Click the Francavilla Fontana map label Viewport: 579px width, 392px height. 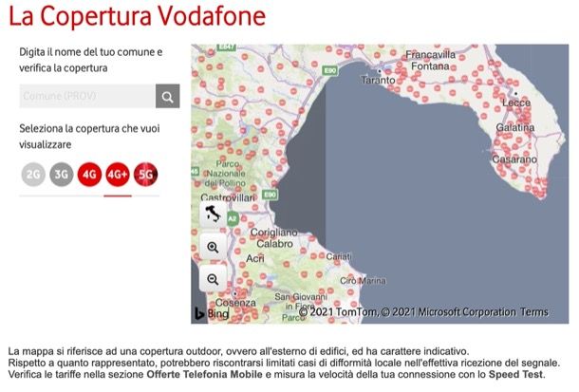(431, 61)
